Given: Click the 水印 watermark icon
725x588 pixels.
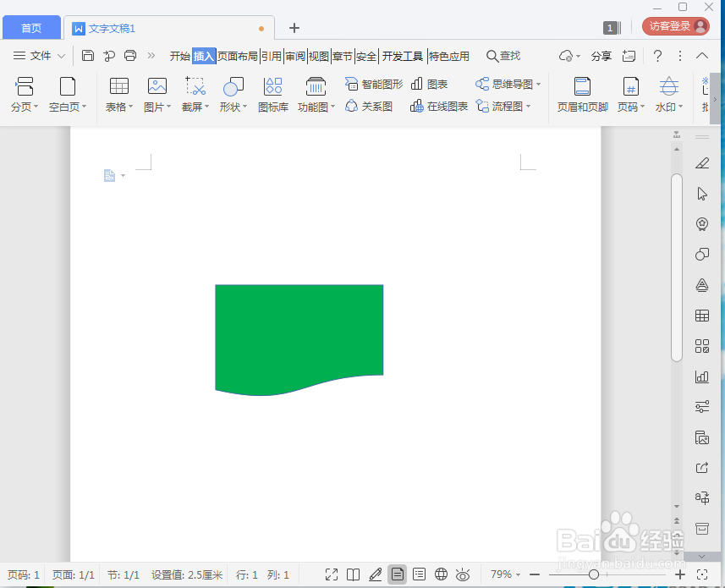Looking at the screenshot, I should [668, 86].
